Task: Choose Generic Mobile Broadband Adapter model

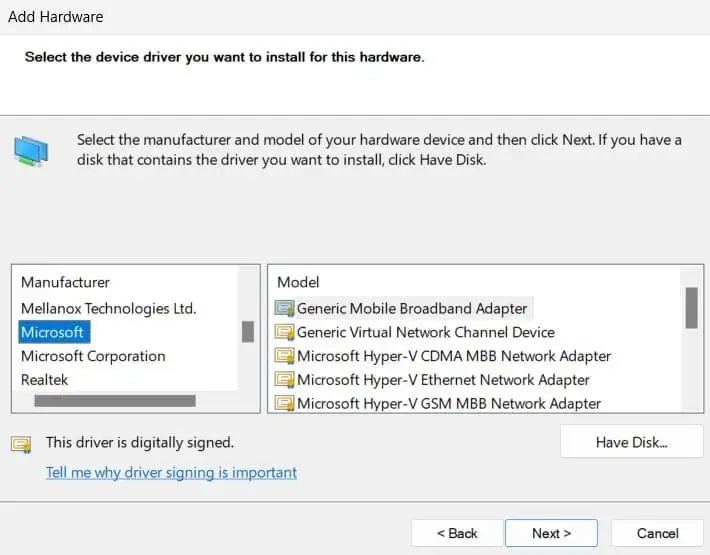Action: coord(412,309)
